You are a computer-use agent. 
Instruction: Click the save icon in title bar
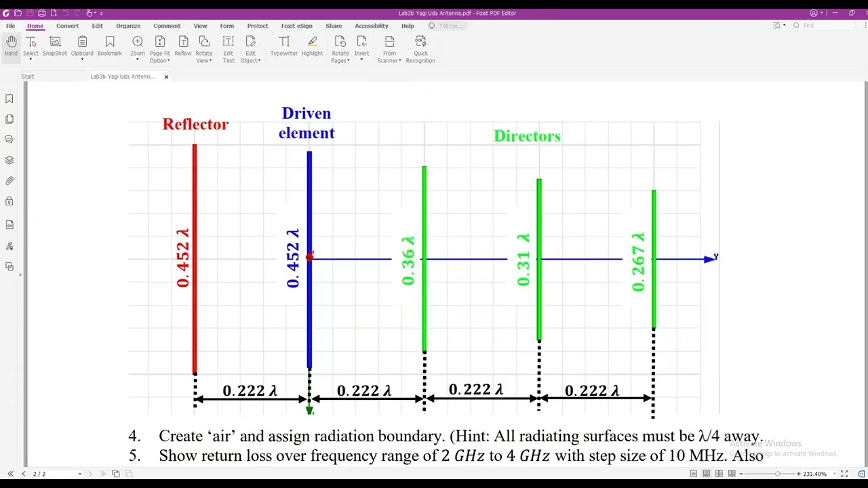tap(29, 13)
